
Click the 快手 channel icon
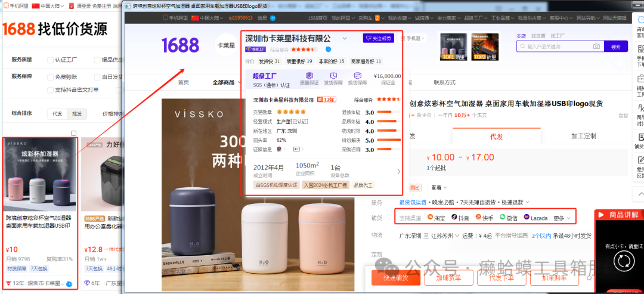[x=478, y=217]
